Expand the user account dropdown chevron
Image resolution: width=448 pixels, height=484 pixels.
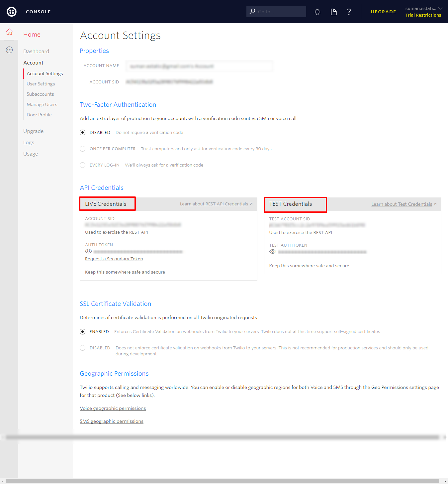pyautogui.click(x=440, y=8)
